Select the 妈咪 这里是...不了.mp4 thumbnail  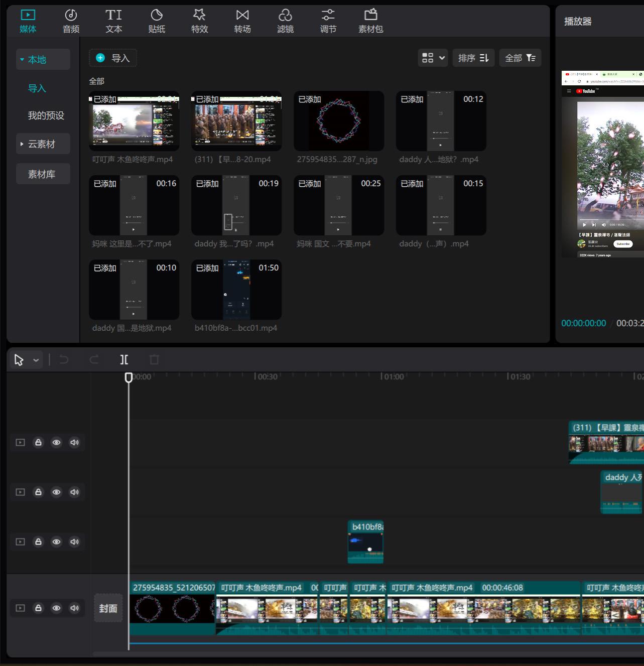134,205
